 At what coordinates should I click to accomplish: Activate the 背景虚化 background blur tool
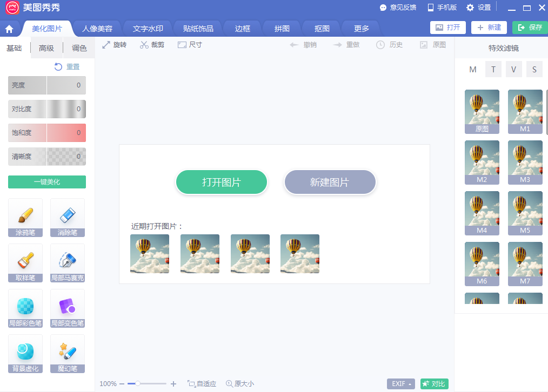click(x=25, y=354)
